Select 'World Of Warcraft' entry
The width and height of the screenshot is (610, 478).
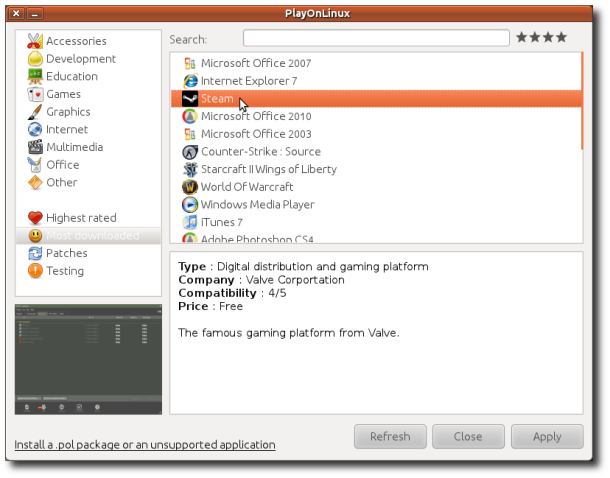[x=247, y=187]
